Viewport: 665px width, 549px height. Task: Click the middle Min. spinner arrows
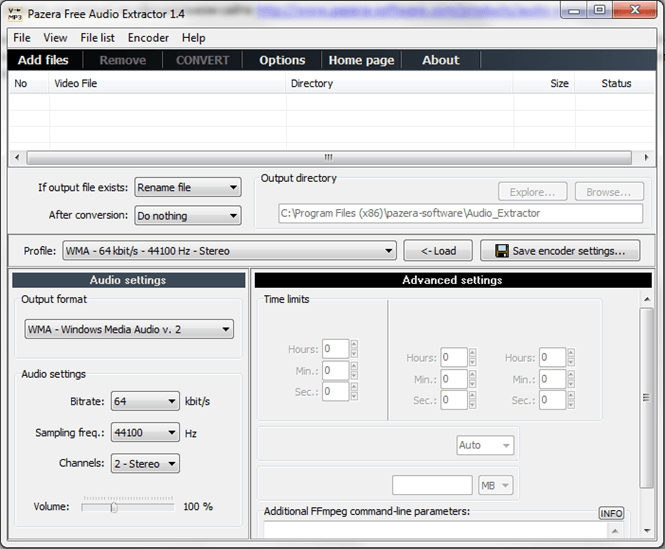(472, 379)
